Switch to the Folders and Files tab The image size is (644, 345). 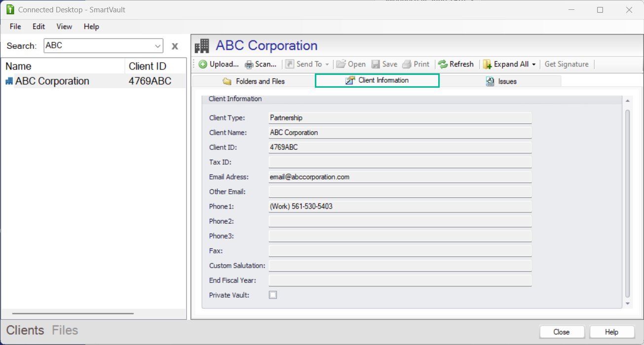click(254, 81)
